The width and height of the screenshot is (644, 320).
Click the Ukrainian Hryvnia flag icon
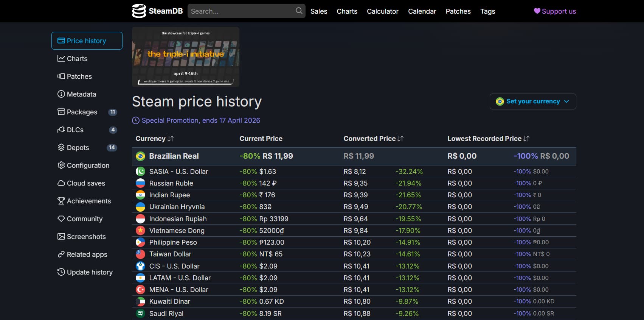140,207
